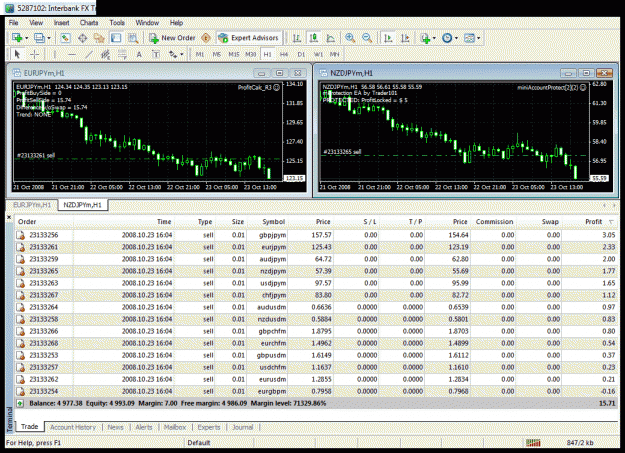
Task: Click the Balance summary row
Action: coord(316,404)
